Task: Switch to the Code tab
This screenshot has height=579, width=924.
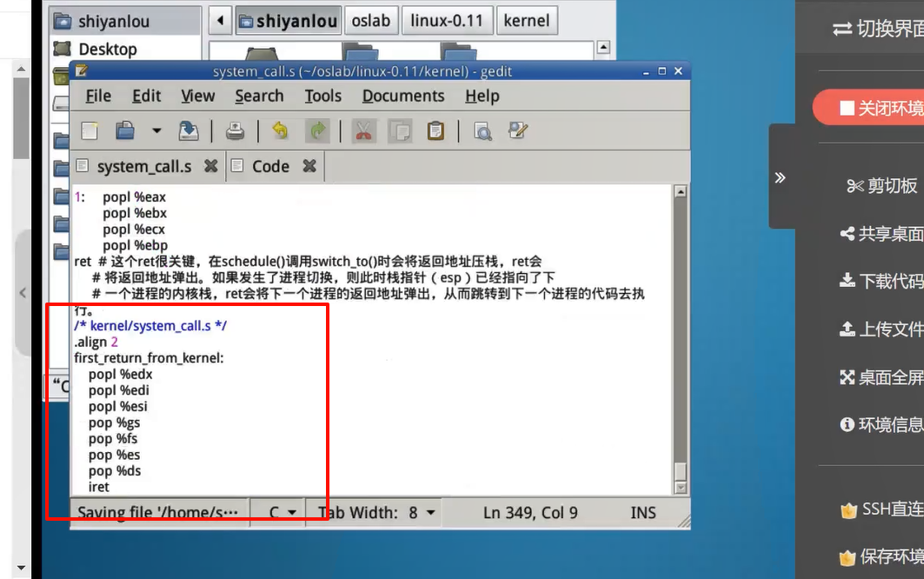Action: click(269, 166)
